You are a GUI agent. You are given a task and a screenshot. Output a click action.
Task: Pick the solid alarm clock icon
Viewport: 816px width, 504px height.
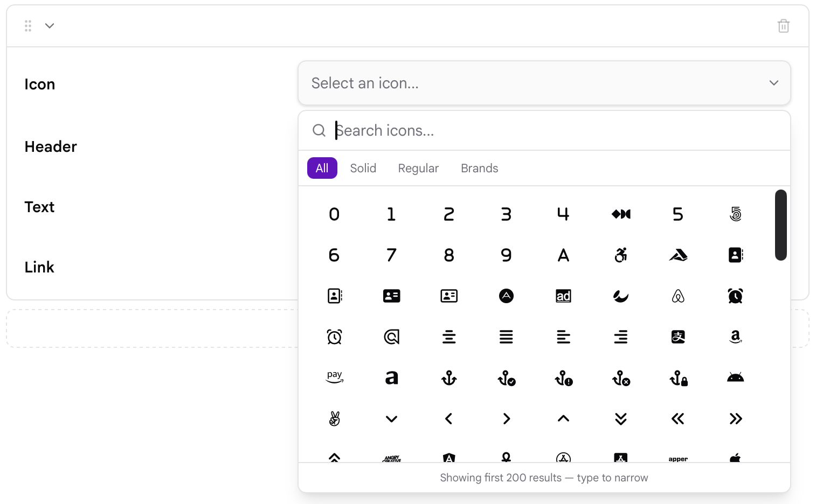[x=736, y=296]
